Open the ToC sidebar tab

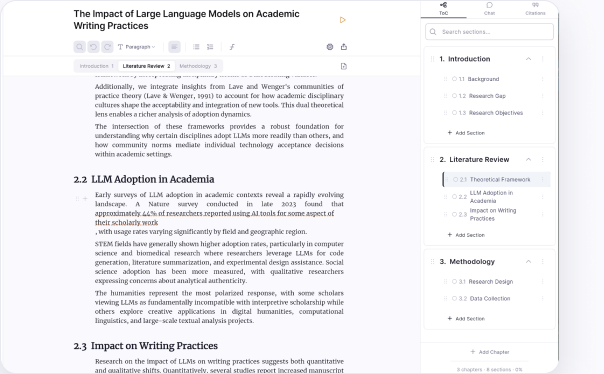443,8
